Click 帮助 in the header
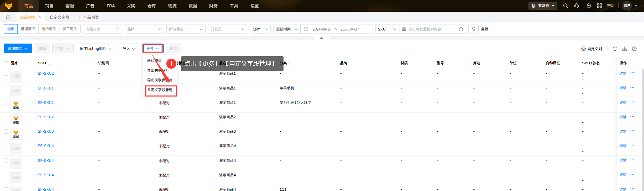The width and height of the screenshot is (644, 191). point(611,6)
